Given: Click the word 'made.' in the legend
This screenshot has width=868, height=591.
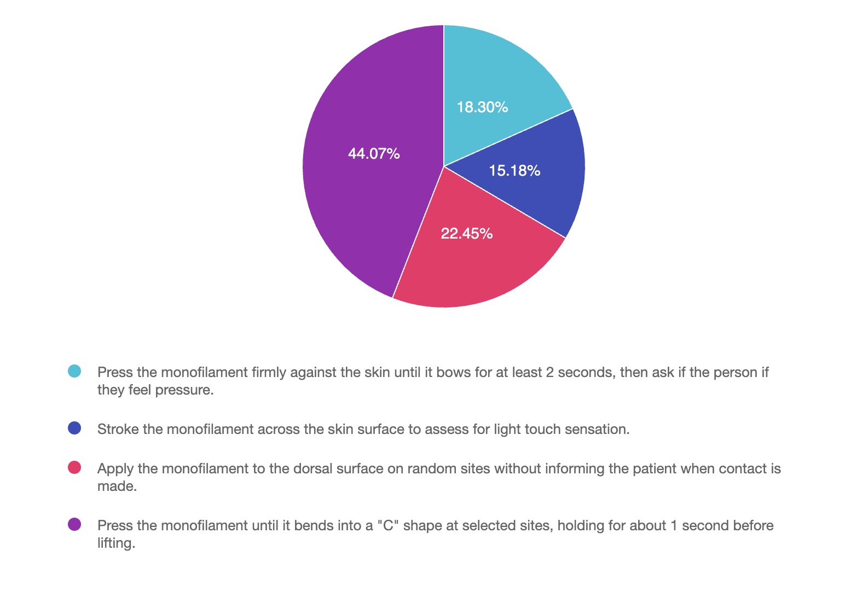Looking at the screenshot, I should click(117, 486).
